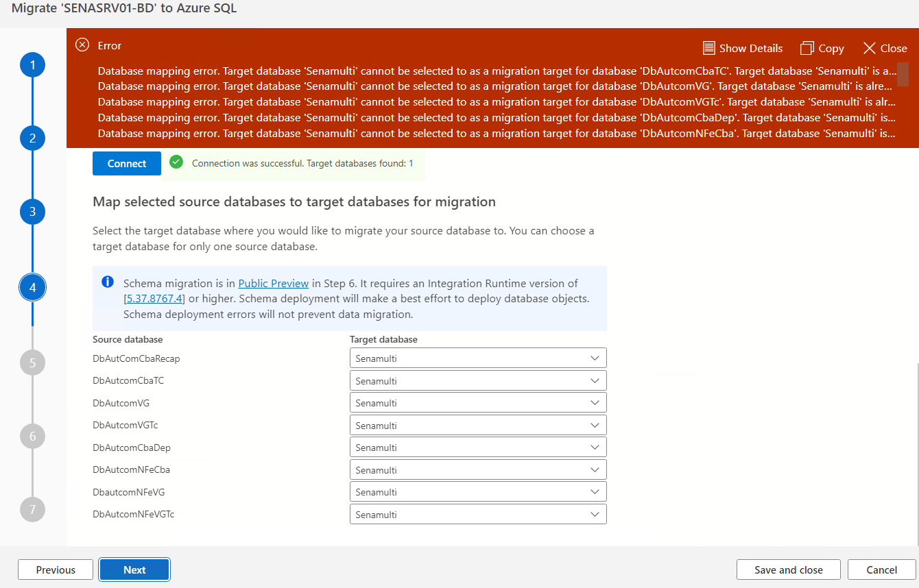Open target dropdown for DbAutcomNFeCba

(478, 470)
